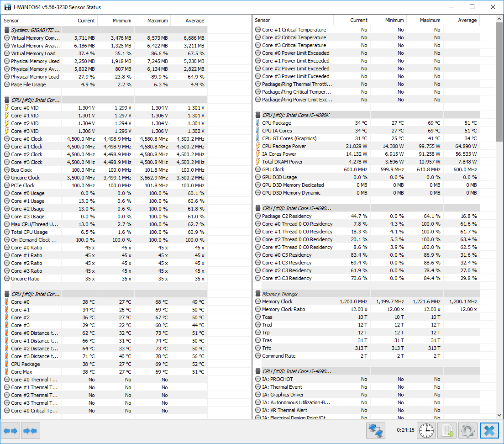Viewport: 504px width, 444px height.
Task: Select the Core #2 Power Limit Exceeded row
Action: click(367, 69)
